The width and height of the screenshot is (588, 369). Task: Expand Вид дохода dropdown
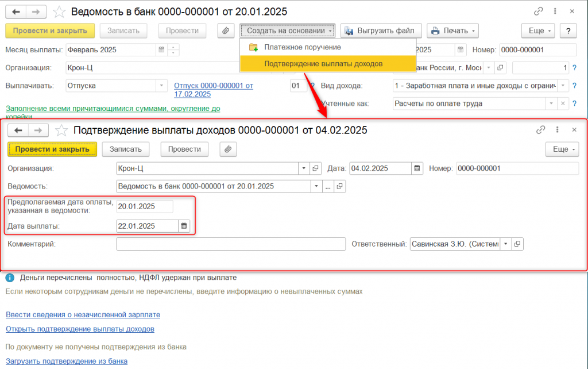point(563,86)
